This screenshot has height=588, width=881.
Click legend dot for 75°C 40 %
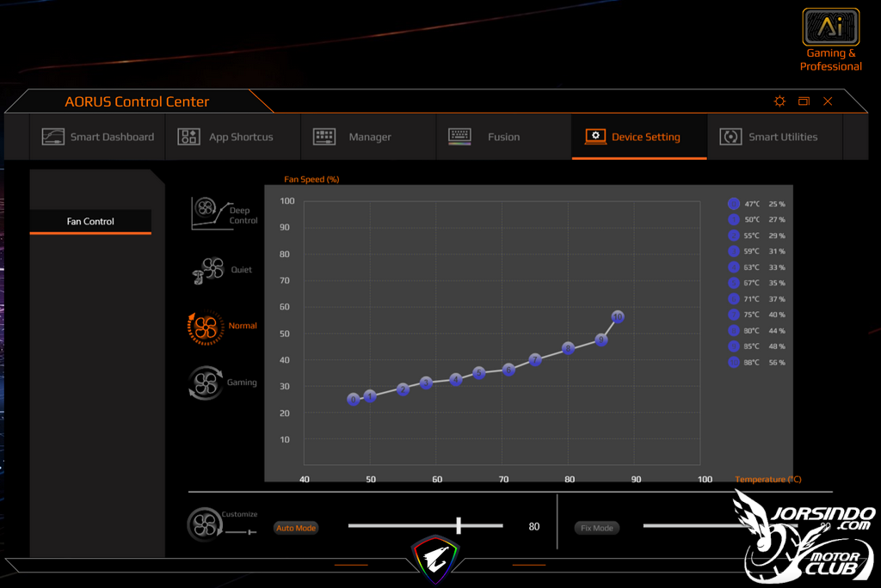733,315
